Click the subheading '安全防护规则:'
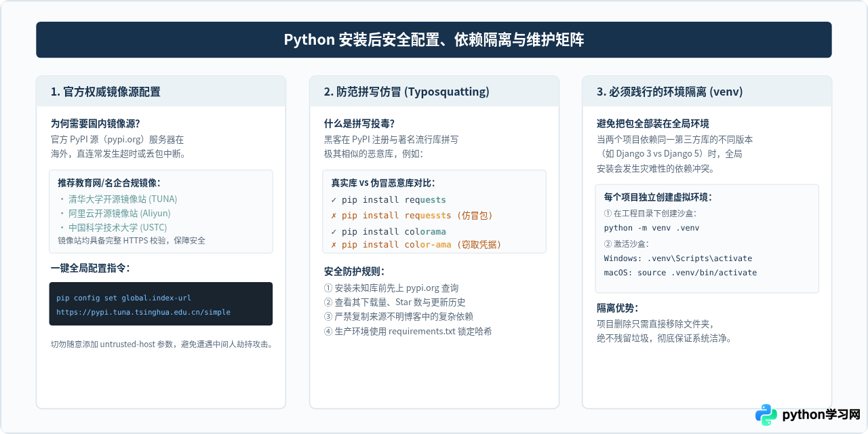The image size is (868, 434). [355, 271]
